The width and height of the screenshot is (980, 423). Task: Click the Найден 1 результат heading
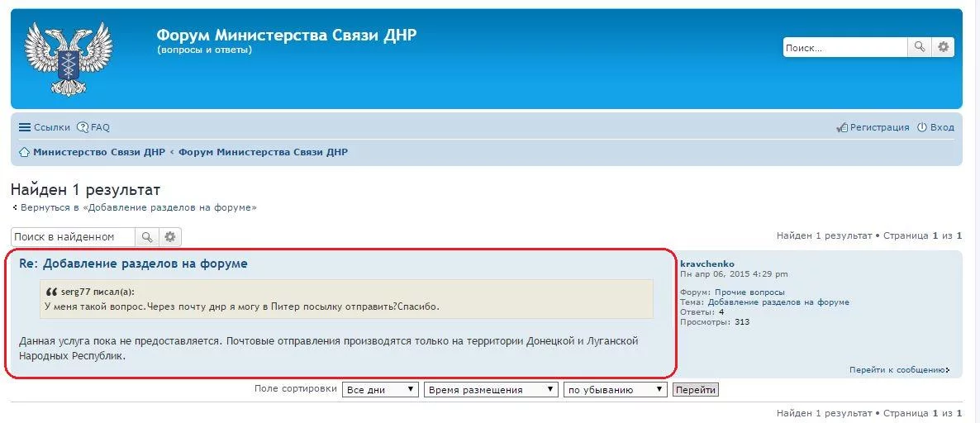pyautogui.click(x=86, y=189)
